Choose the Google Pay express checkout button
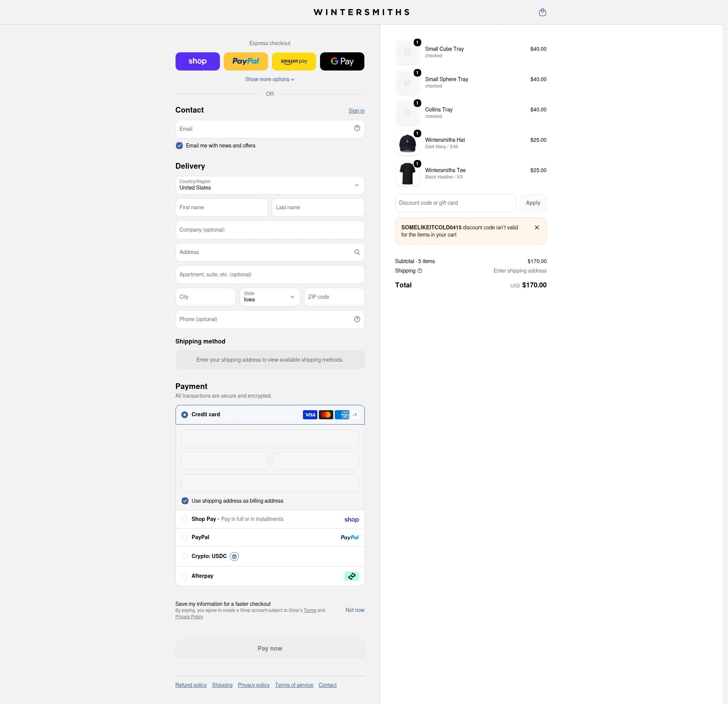 (x=342, y=61)
